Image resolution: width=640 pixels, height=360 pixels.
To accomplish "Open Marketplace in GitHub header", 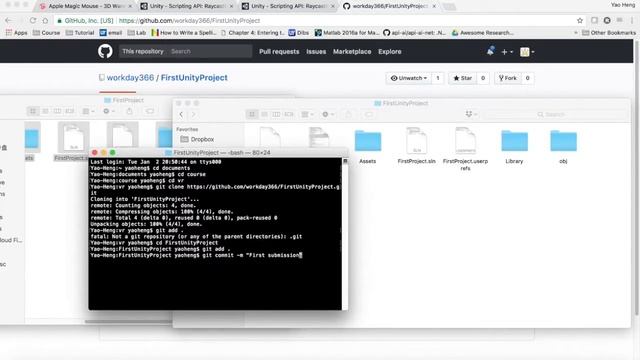I will click(x=352, y=51).
